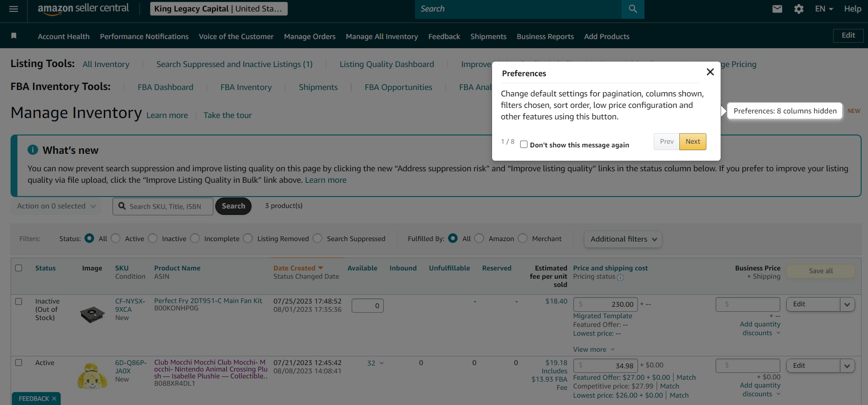Viewport: 868px width, 405px height.
Task: Filter by Inactive status
Action: pyautogui.click(x=153, y=238)
